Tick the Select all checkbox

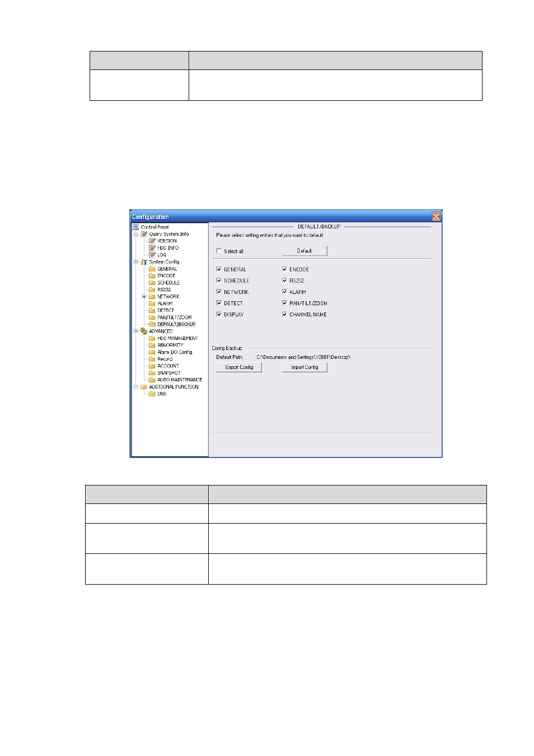click(219, 251)
